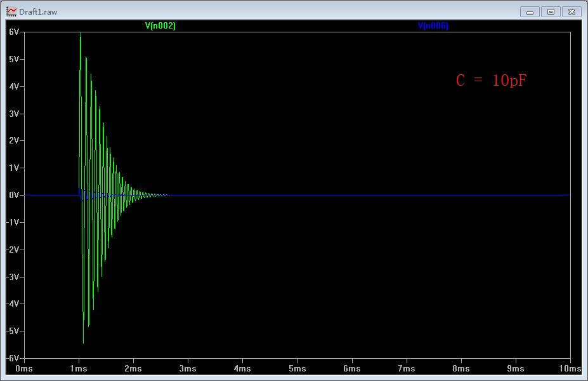Select the V(n002) green trace label

(160, 26)
